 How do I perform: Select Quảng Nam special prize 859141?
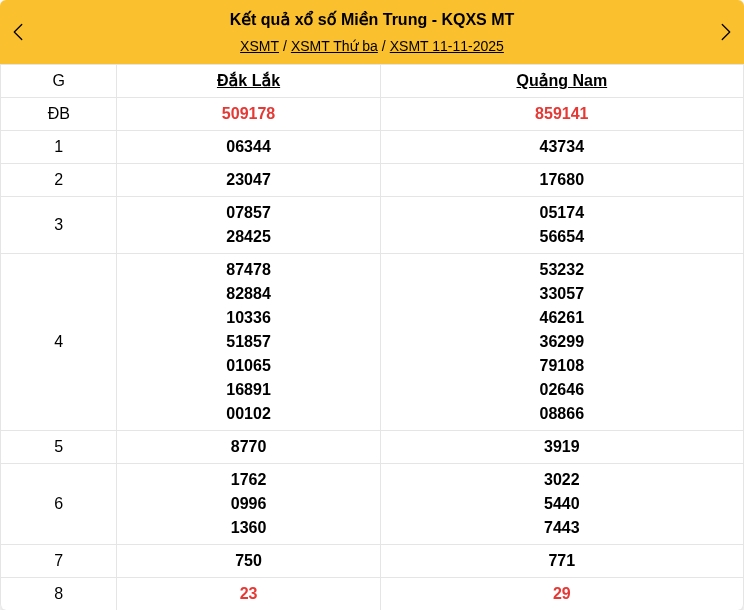click(x=561, y=114)
